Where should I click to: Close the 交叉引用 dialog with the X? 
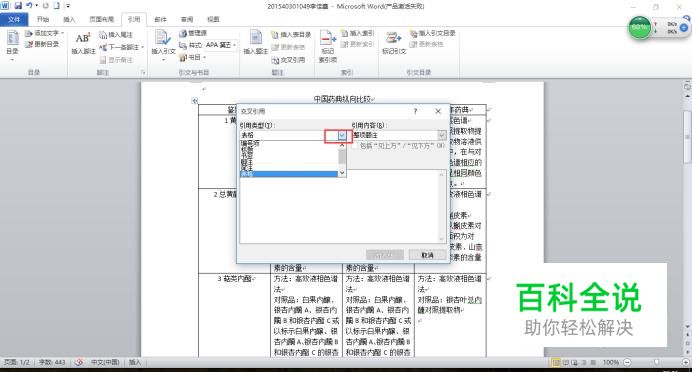(x=438, y=111)
